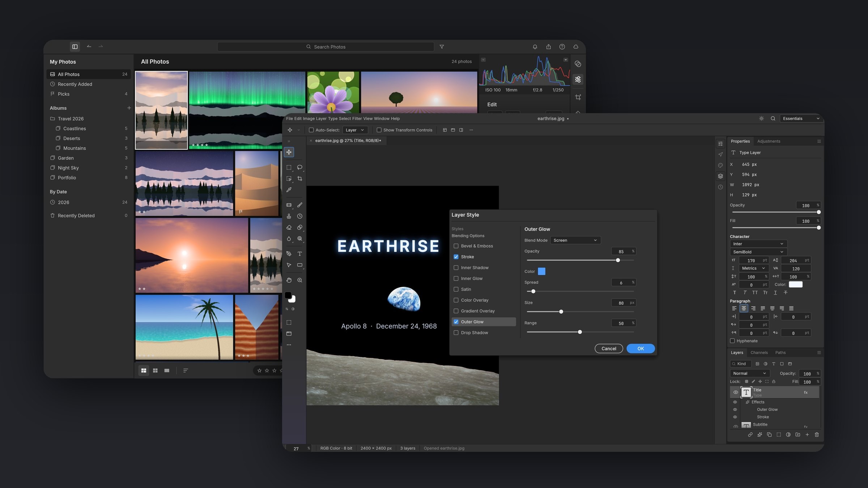Image resolution: width=868 pixels, height=488 pixels.
Task: Switch to the Channels tab
Action: pyautogui.click(x=759, y=352)
